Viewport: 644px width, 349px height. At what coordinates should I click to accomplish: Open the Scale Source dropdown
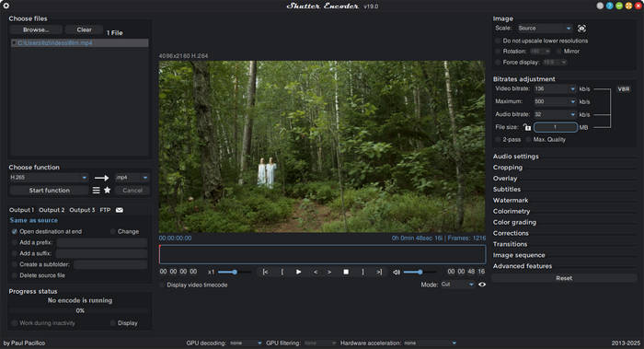545,29
